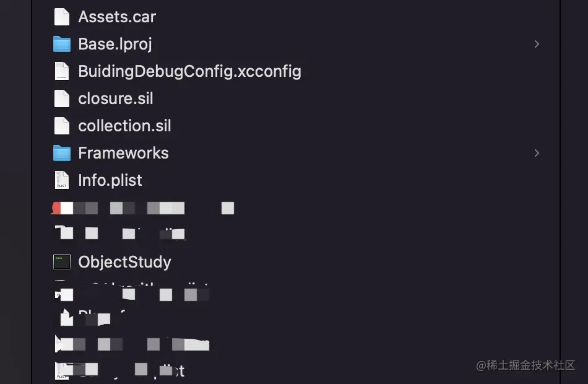
Task: Click the Base.lproj folder name
Action: (x=115, y=44)
